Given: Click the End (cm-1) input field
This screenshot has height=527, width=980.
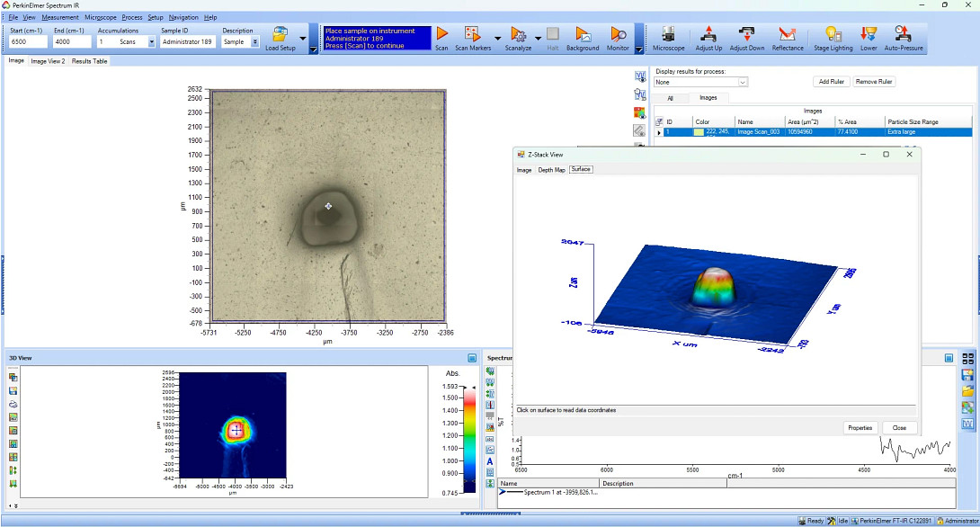Looking at the screenshot, I should tap(71, 42).
